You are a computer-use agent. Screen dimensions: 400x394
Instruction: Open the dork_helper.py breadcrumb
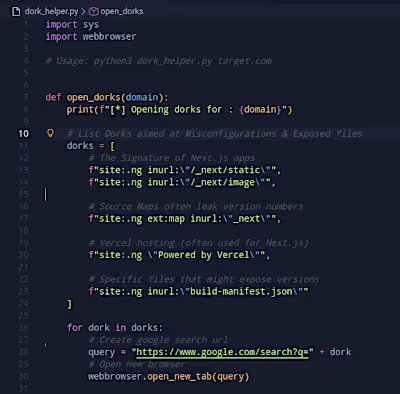click(51, 12)
